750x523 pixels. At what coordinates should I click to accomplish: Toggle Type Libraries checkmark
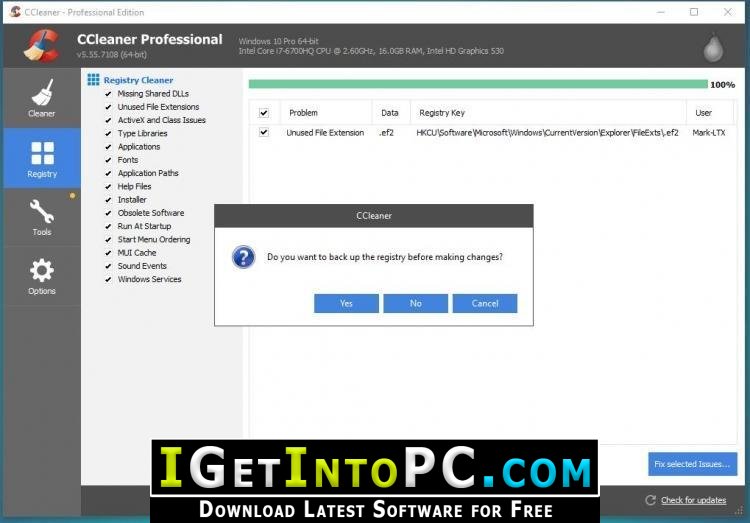coord(108,134)
